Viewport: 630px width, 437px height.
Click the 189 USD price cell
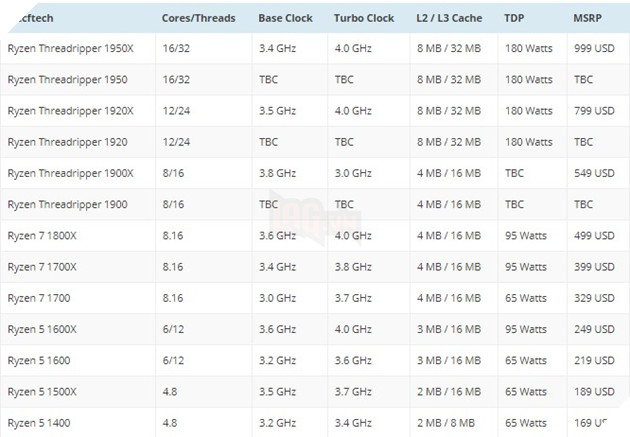pos(594,392)
